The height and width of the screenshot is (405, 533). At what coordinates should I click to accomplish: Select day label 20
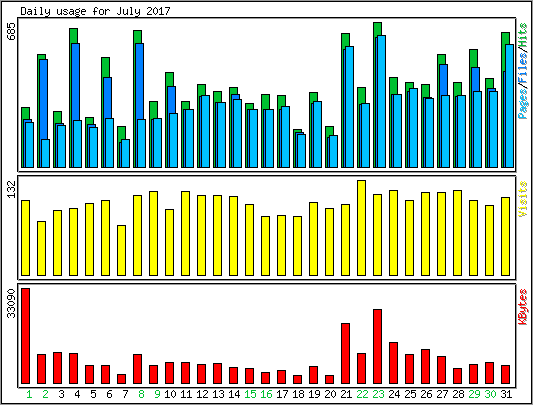click(x=330, y=394)
